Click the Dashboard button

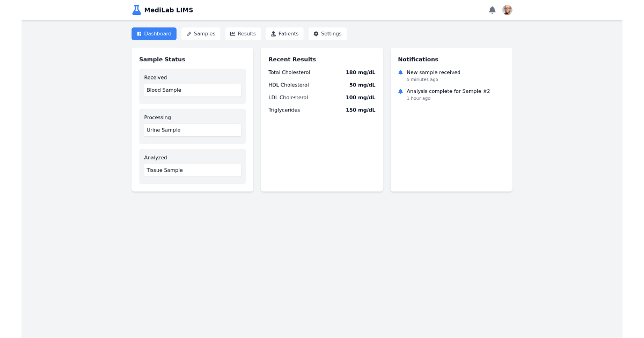coord(154,33)
